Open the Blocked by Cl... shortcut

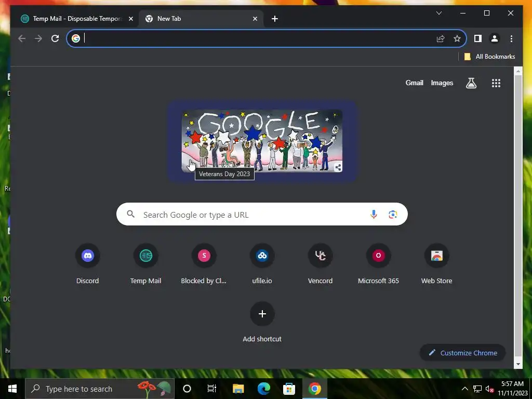(204, 263)
